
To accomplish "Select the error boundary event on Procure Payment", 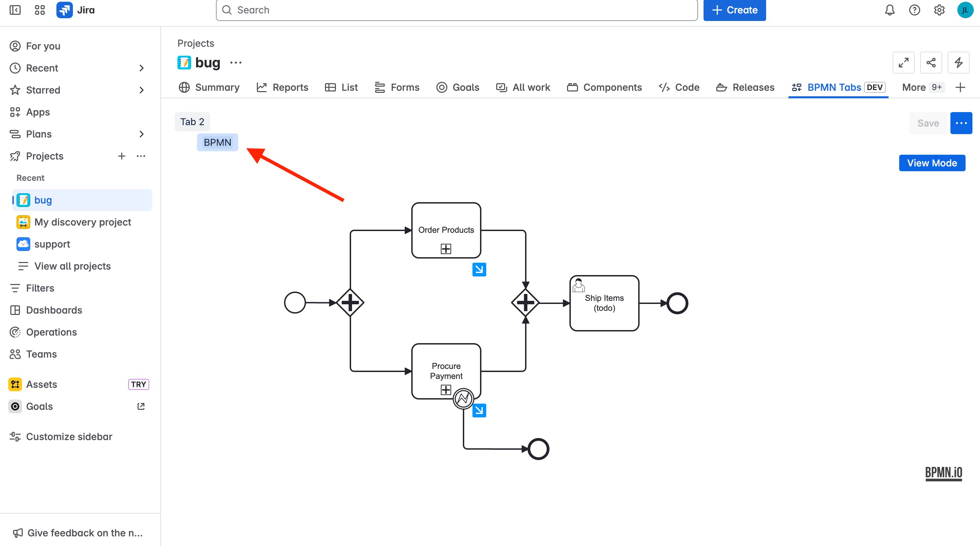I will coord(464,399).
